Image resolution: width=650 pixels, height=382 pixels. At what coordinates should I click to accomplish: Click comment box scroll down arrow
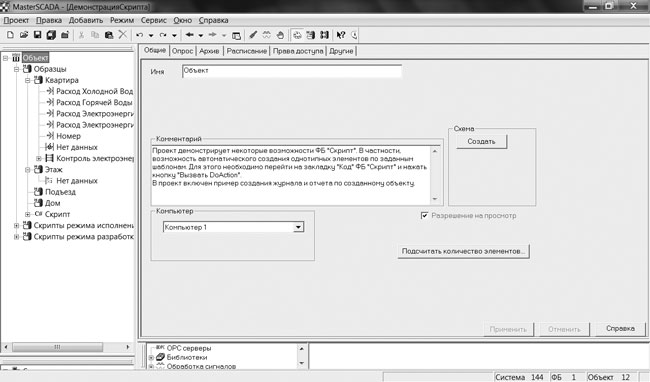435,199
